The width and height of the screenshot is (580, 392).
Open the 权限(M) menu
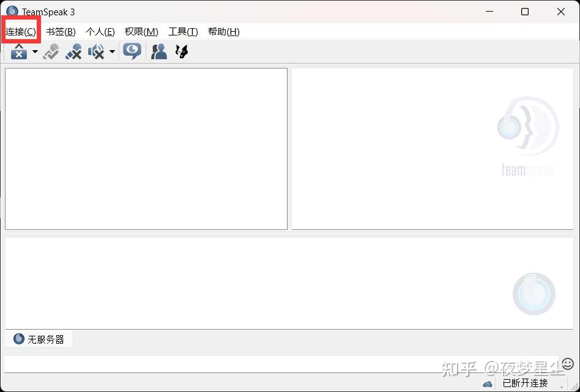[x=141, y=31]
